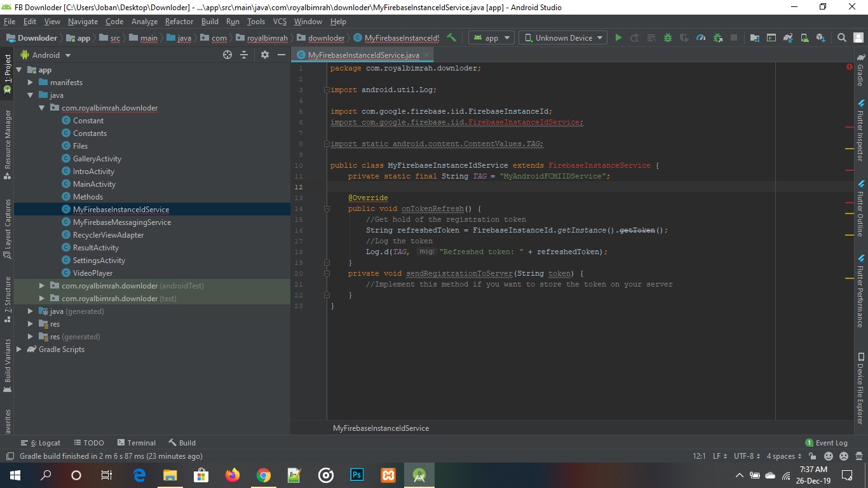Collapse all in the Project panel
868x488 pixels.
(244, 55)
